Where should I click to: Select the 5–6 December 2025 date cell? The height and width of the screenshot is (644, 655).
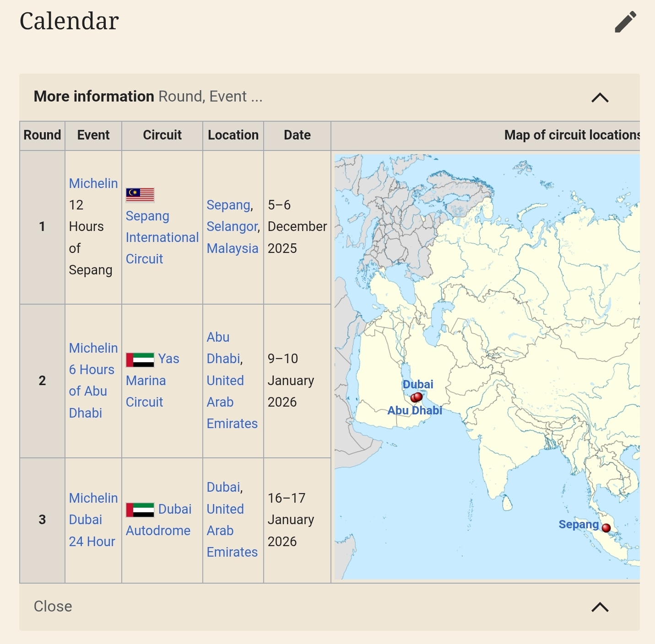[297, 227]
